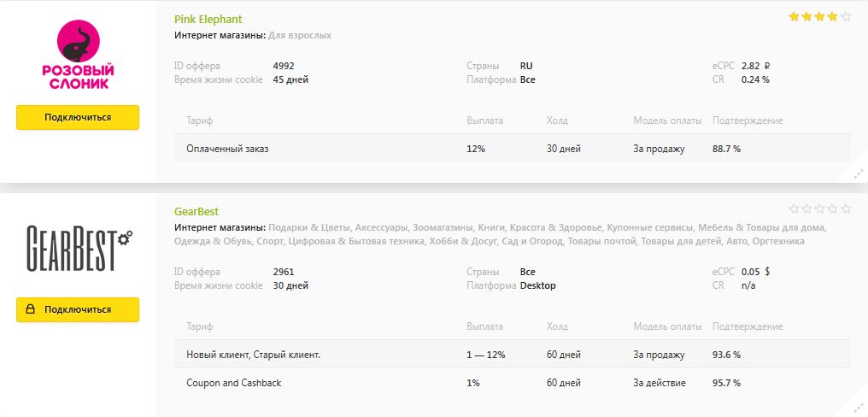Rate Pink Elephant with the fifth star

point(846,16)
